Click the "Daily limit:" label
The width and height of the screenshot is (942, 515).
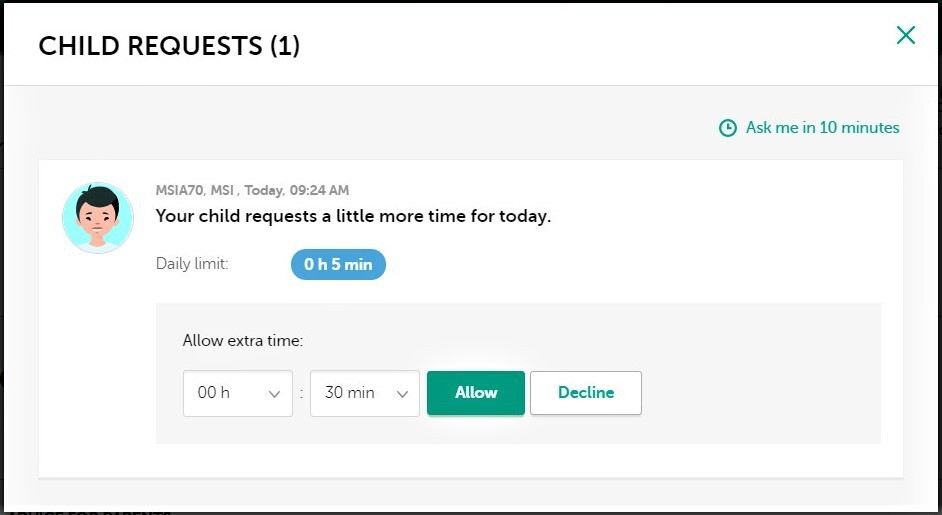[x=192, y=265]
